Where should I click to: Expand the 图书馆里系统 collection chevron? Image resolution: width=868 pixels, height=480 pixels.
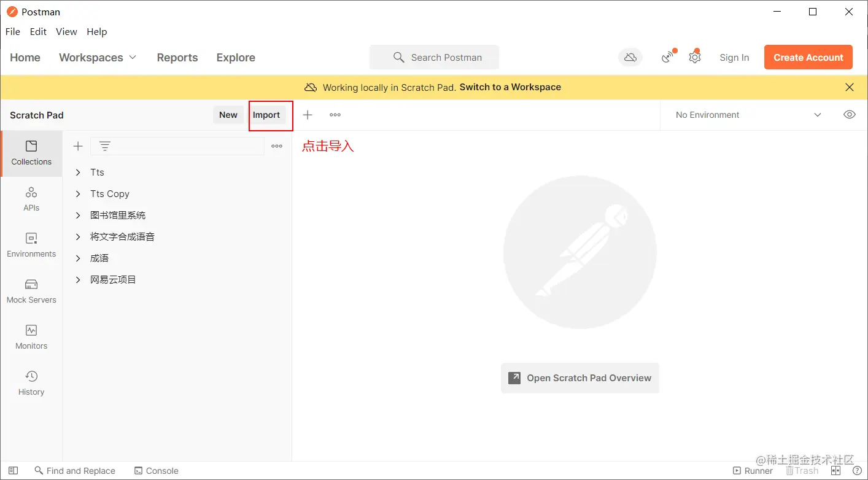[x=78, y=215]
